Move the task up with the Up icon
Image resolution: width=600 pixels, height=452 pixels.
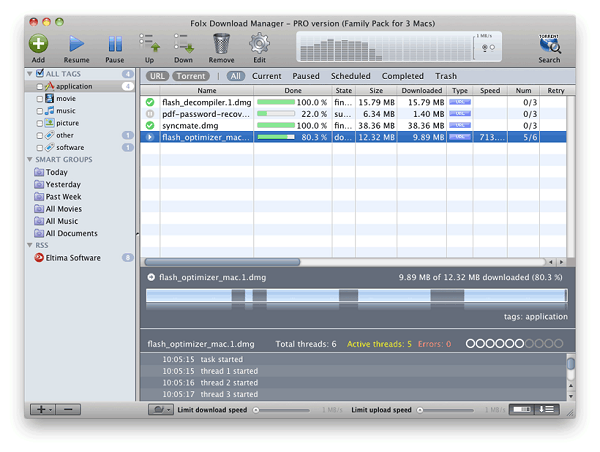coord(150,43)
